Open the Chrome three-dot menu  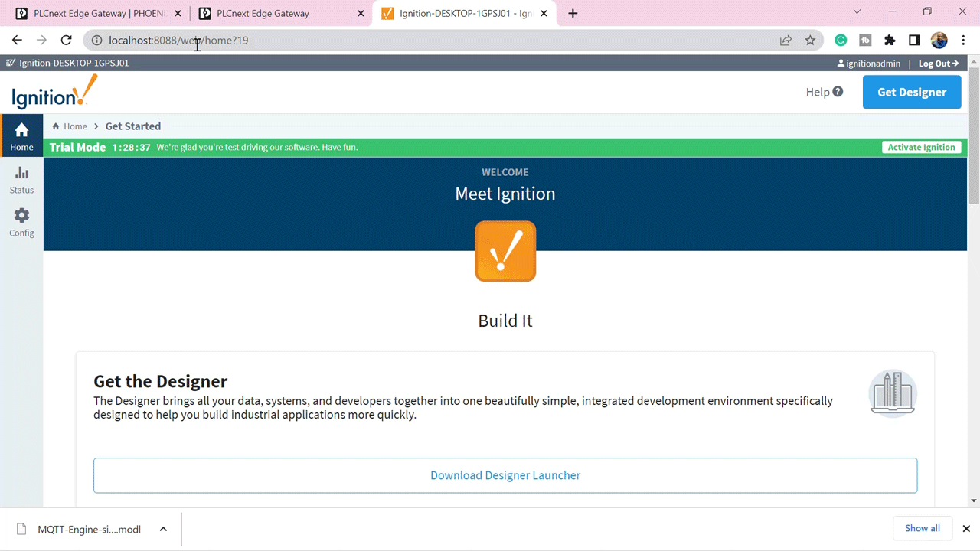[963, 41]
